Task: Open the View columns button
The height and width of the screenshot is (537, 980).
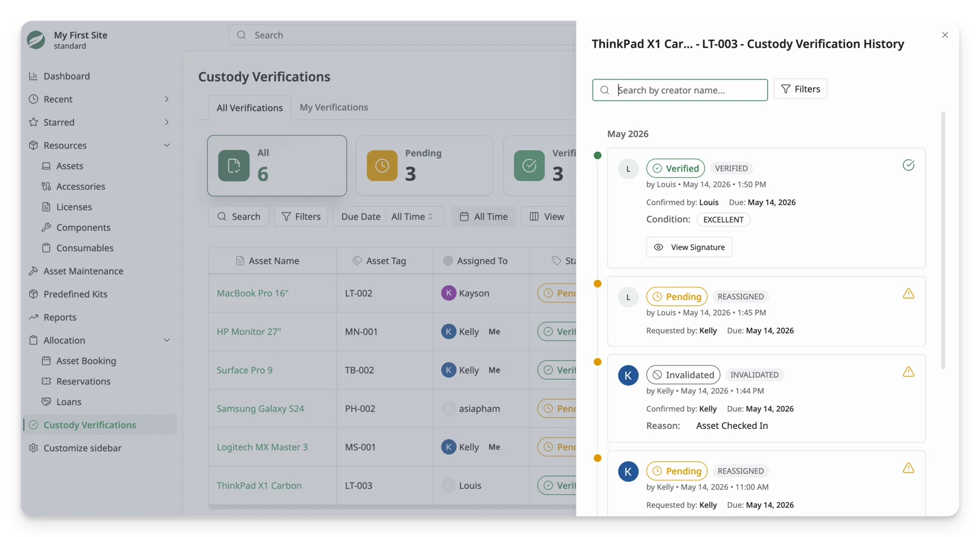Action: [546, 216]
